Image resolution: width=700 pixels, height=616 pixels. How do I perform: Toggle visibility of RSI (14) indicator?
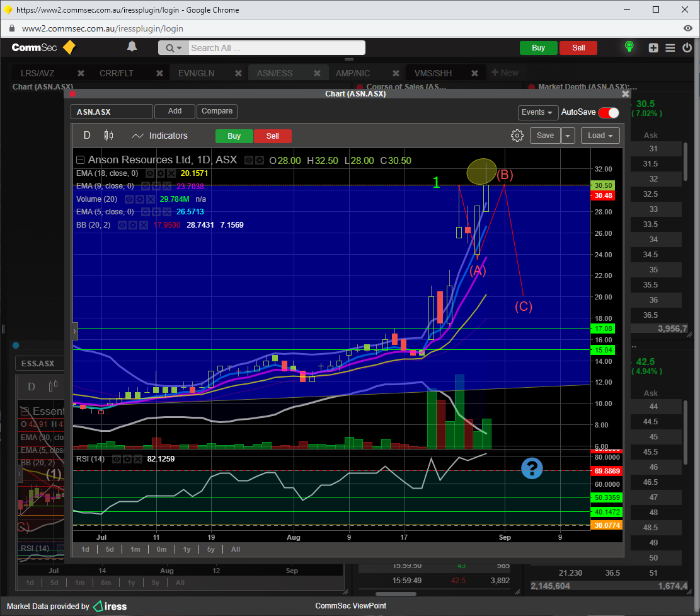click(x=117, y=459)
